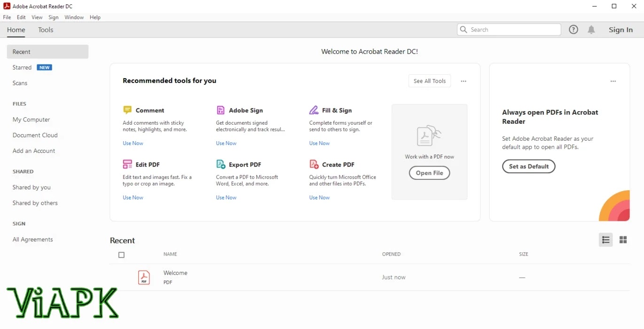Click the Set as Default button
The width and height of the screenshot is (644, 329).
529,166
